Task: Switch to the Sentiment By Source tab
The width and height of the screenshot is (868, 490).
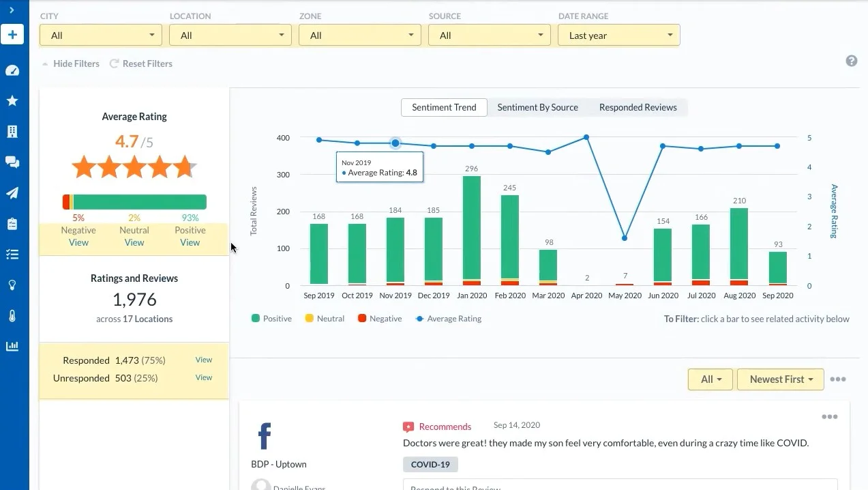Action: (538, 107)
